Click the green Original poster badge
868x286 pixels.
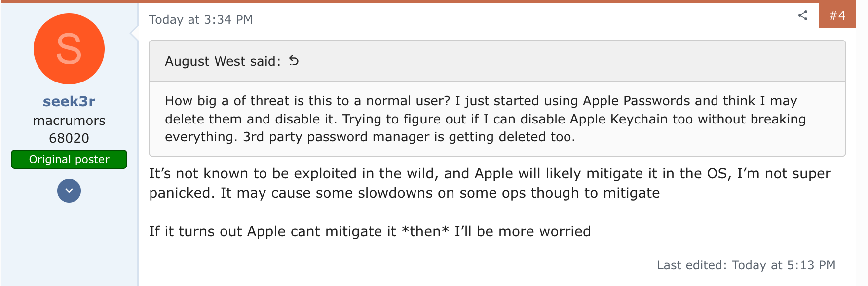[x=69, y=159]
